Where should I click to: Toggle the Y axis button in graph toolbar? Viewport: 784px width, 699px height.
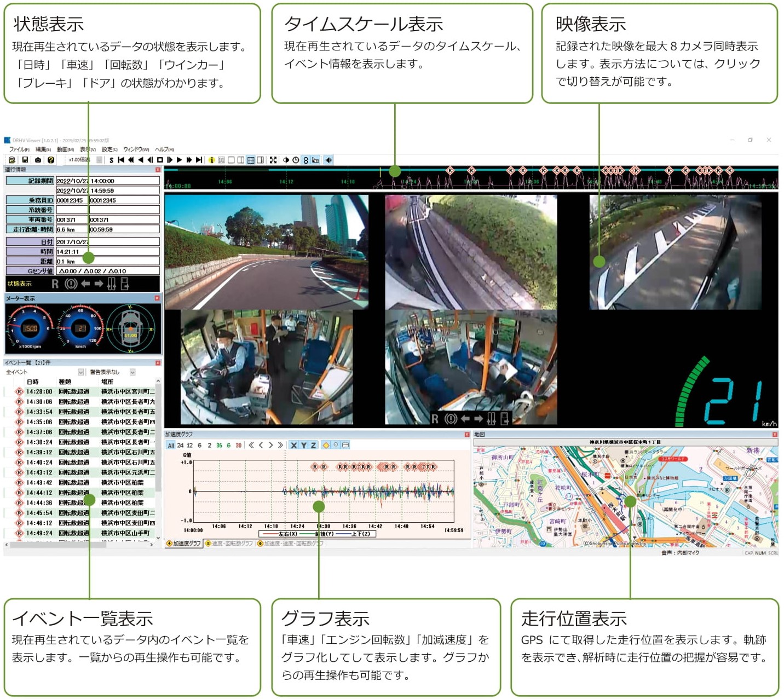click(304, 446)
